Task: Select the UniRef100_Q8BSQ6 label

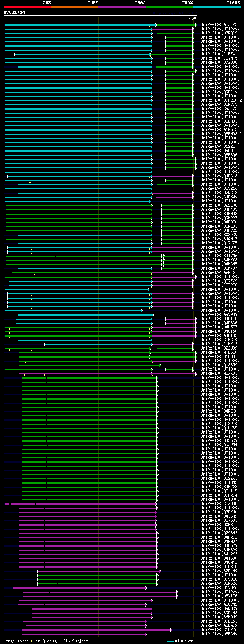Action: click(219, 155)
